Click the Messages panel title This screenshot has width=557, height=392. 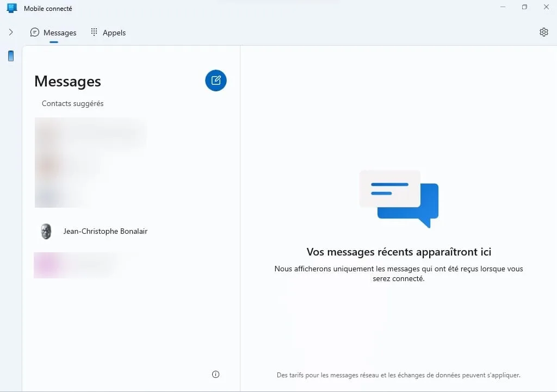67,81
